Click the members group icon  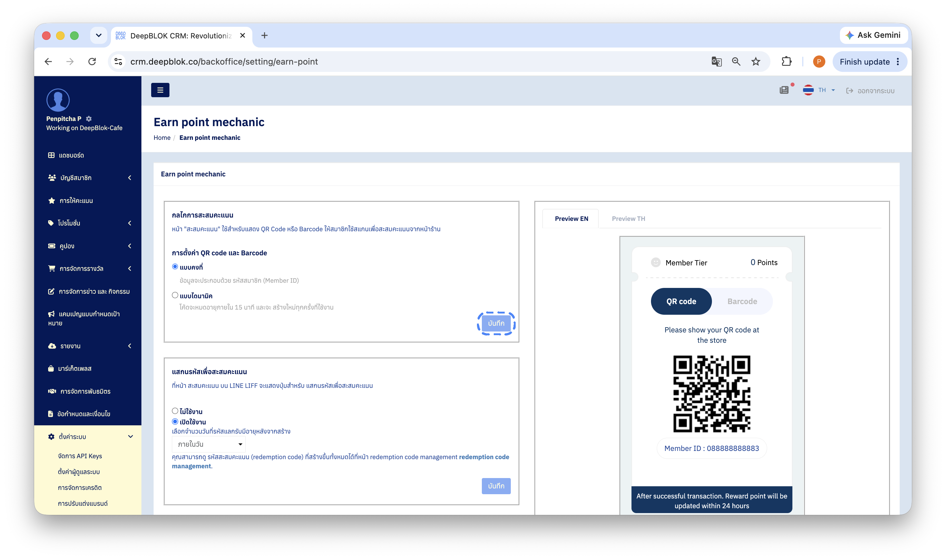point(52,178)
